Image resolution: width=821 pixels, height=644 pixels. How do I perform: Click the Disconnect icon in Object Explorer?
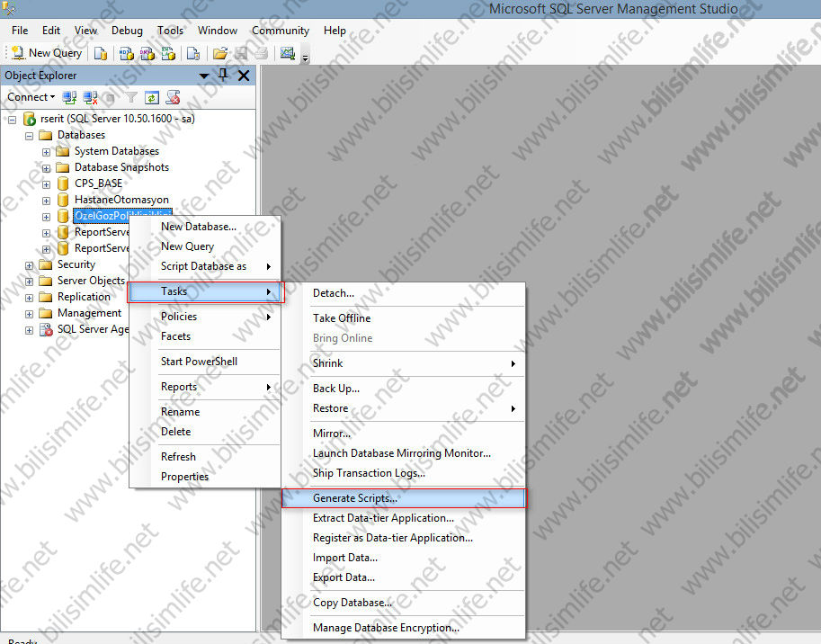pos(91,97)
